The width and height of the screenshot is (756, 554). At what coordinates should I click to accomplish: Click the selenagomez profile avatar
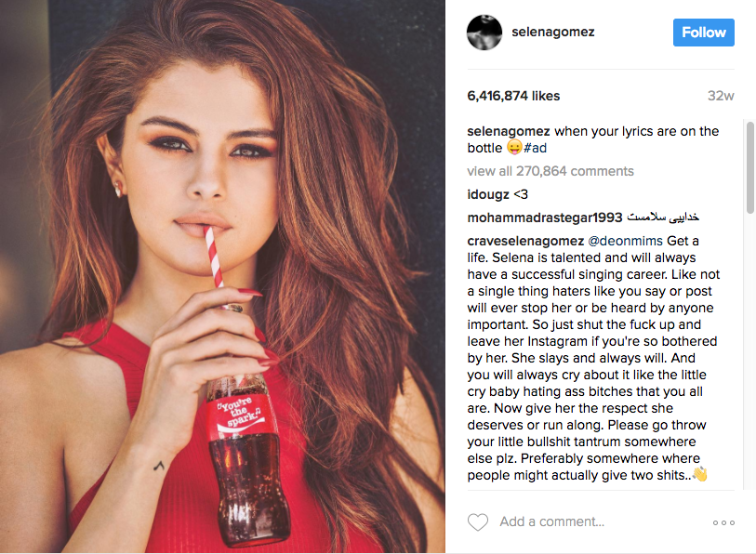(x=484, y=33)
